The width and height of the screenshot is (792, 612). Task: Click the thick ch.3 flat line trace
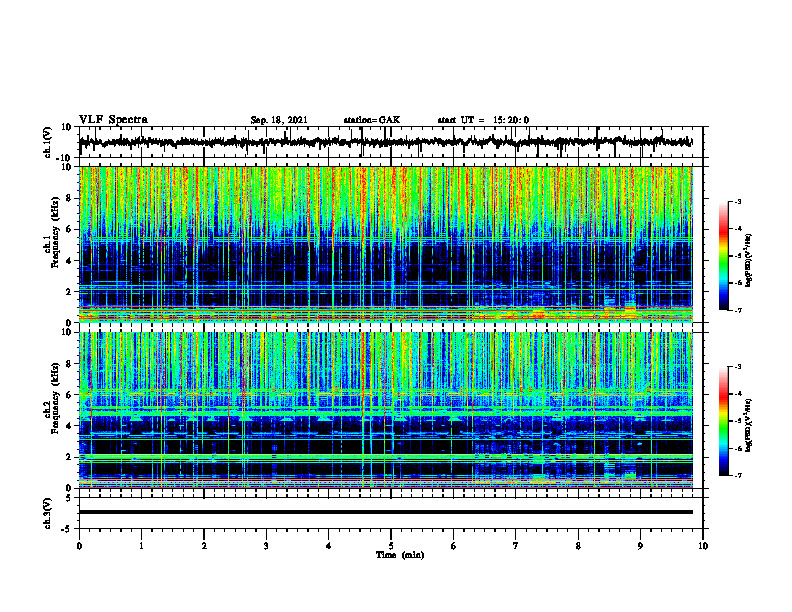386,512
